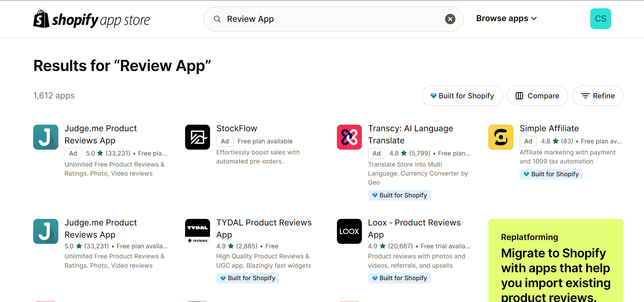Open the Refine filters panel
This screenshot has height=302, width=644.
(598, 96)
